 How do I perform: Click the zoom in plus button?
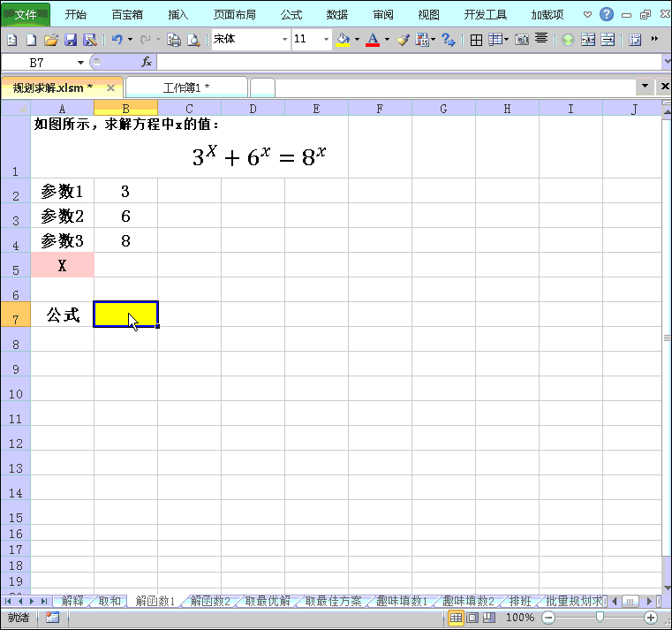point(651,618)
